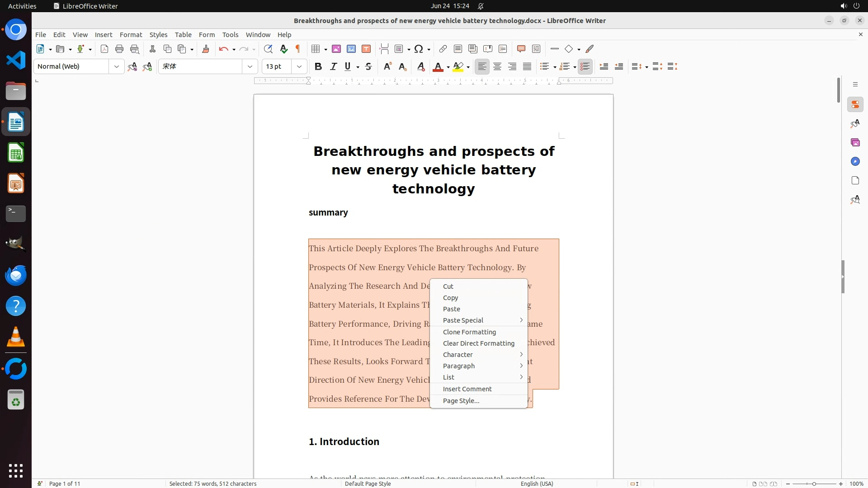This screenshot has width=868, height=488.
Task: Click the Export as PDF icon
Action: [x=104, y=49]
